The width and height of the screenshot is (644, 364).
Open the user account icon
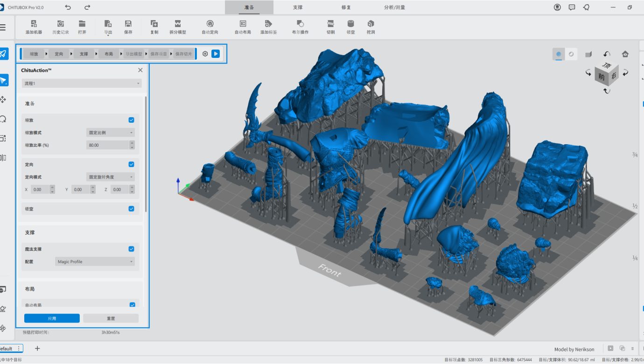point(557,7)
